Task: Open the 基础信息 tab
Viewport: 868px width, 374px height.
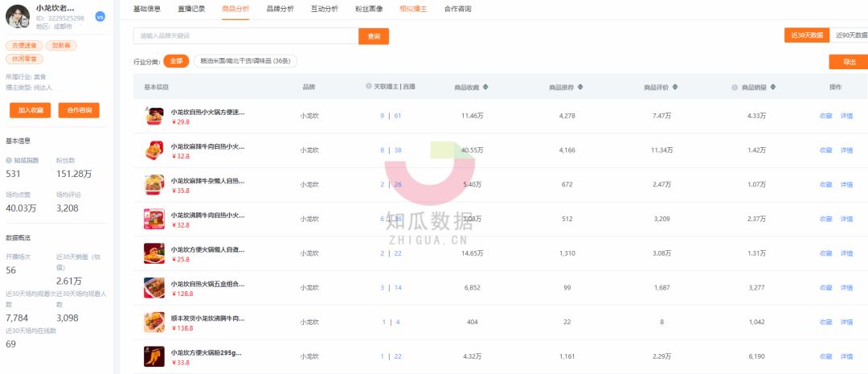Action: click(x=147, y=9)
